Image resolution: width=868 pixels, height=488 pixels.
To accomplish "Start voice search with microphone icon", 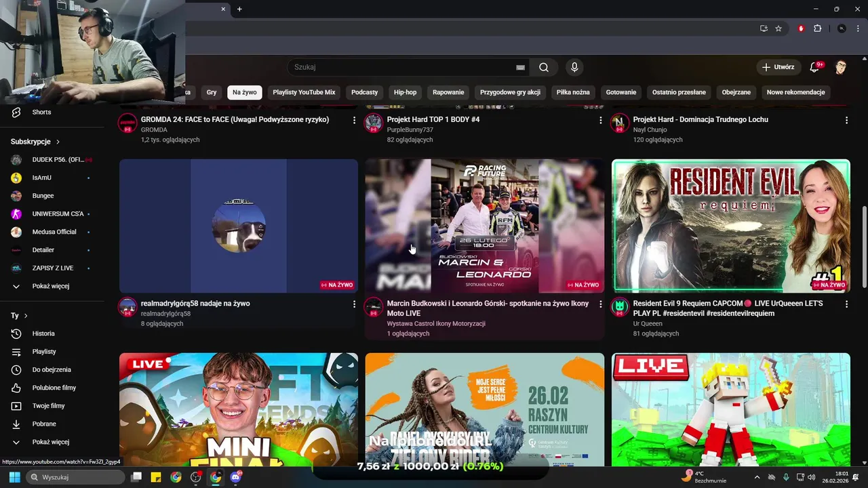I will pos(574,67).
